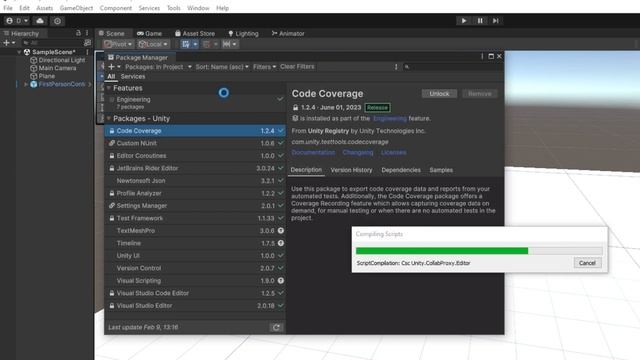The image size is (640, 360).
Task: Switch to the Samples tab
Action: click(x=441, y=170)
